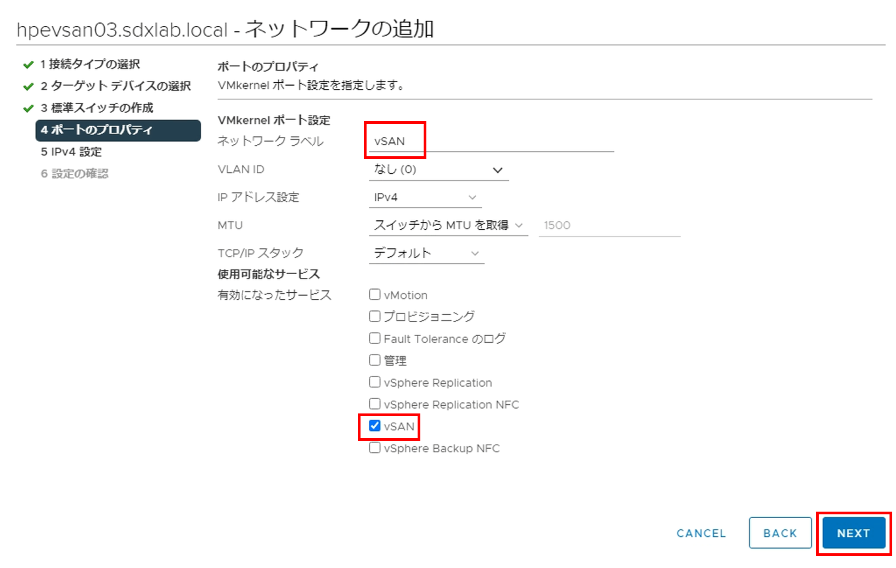Select step 6 設定の確認

(x=74, y=173)
